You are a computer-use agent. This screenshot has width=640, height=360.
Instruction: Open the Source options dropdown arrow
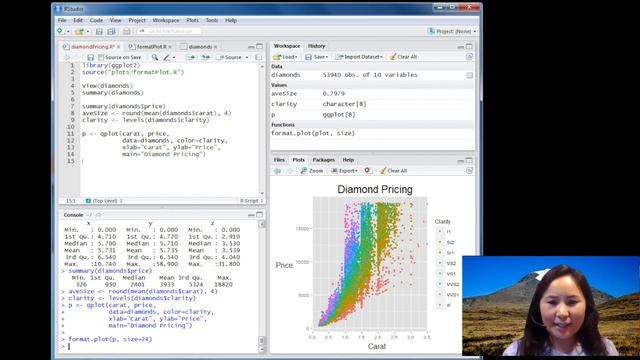click(x=247, y=58)
